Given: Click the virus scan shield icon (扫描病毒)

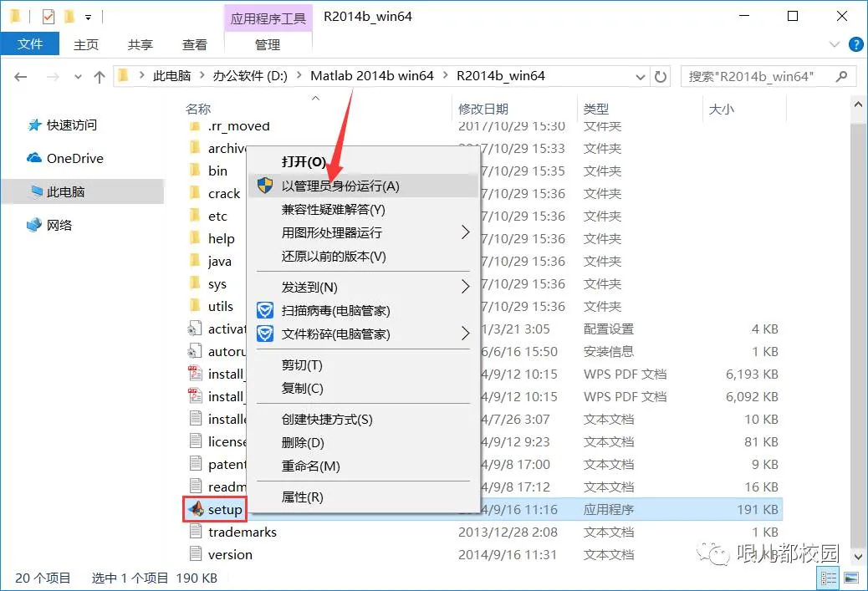Looking at the screenshot, I should click(265, 310).
